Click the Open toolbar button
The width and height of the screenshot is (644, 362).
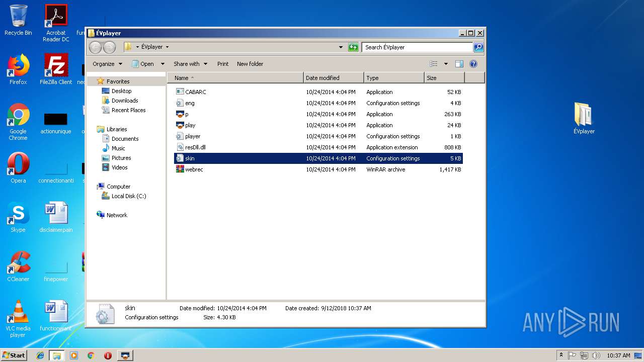click(x=143, y=64)
